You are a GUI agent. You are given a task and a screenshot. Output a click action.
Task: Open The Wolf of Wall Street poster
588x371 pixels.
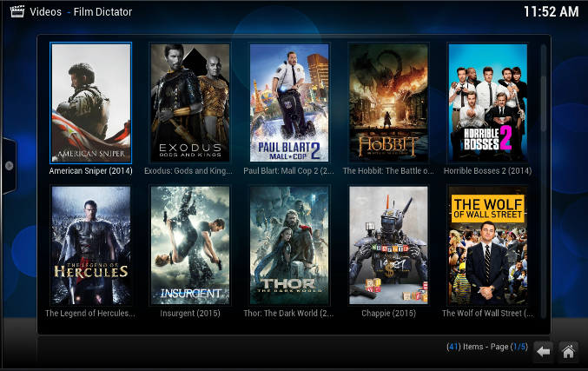pos(487,245)
